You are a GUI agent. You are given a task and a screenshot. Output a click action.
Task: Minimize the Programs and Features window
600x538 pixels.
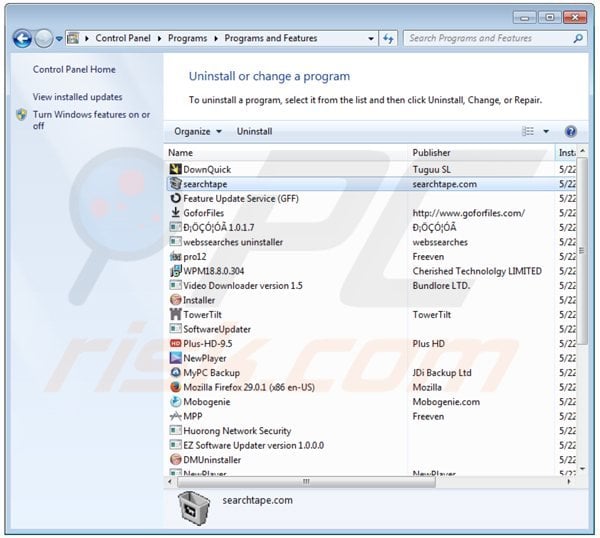point(524,18)
